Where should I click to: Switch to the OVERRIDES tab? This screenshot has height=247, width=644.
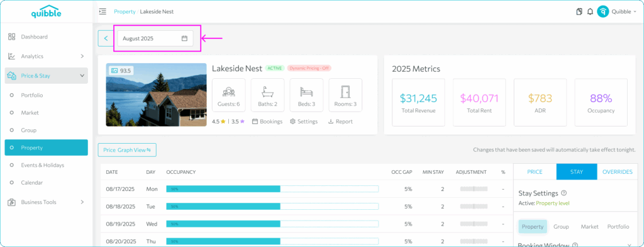click(x=618, y=171)
